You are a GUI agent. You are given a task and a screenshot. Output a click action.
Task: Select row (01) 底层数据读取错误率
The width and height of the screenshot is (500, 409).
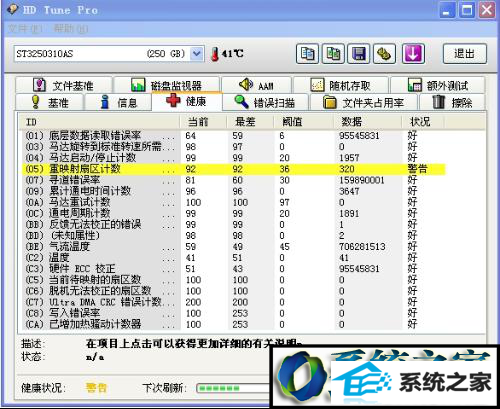click(x=233, y=136)
